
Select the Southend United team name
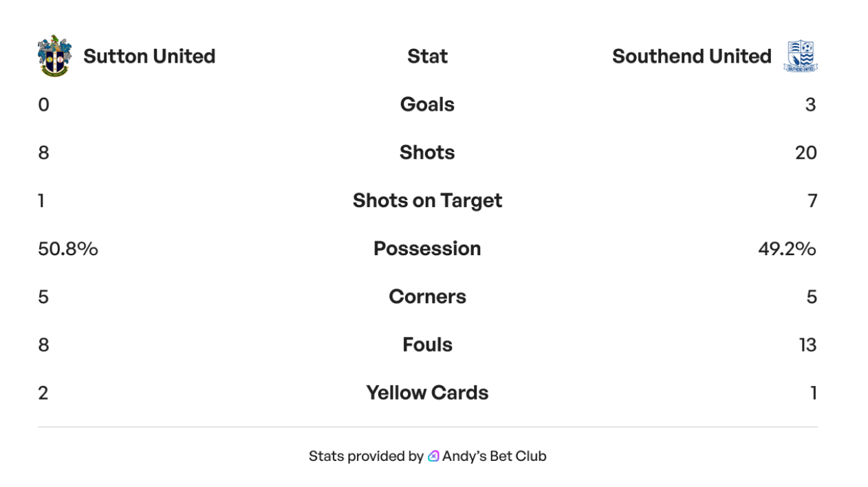pyautogui.click(x=691, y=56)
